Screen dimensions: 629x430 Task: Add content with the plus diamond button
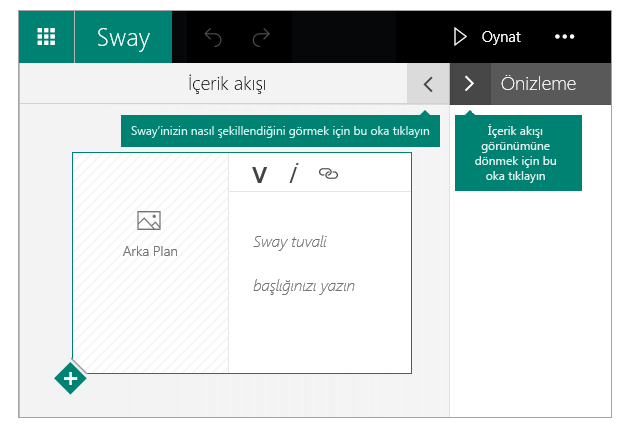point(71,378)
